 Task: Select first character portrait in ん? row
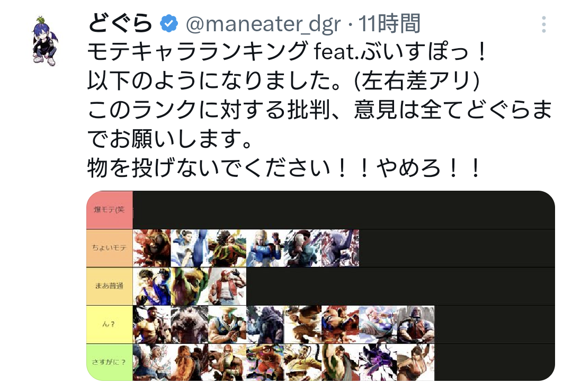pos(152,325)
